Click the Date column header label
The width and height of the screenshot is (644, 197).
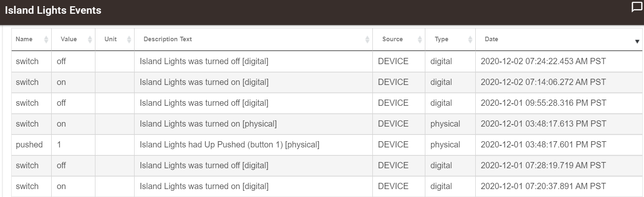pyautogui.click(x=491, y=39)
